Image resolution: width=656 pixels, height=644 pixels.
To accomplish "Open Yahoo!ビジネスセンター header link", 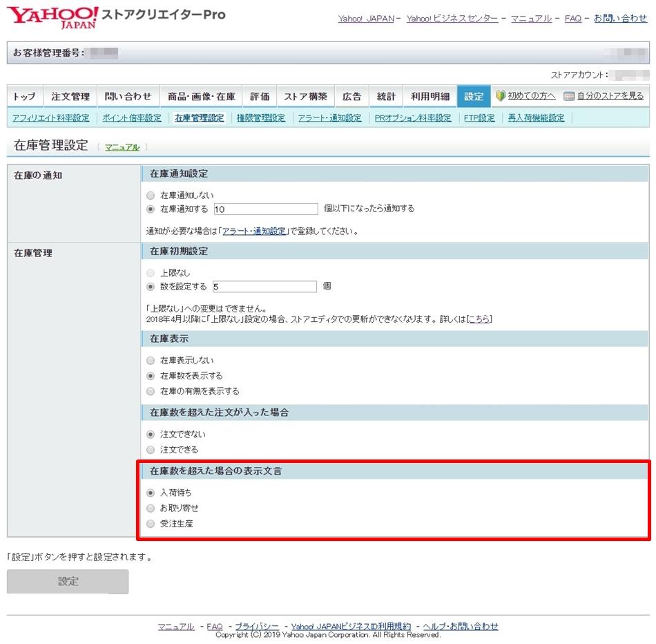I will tap(452, 19).
